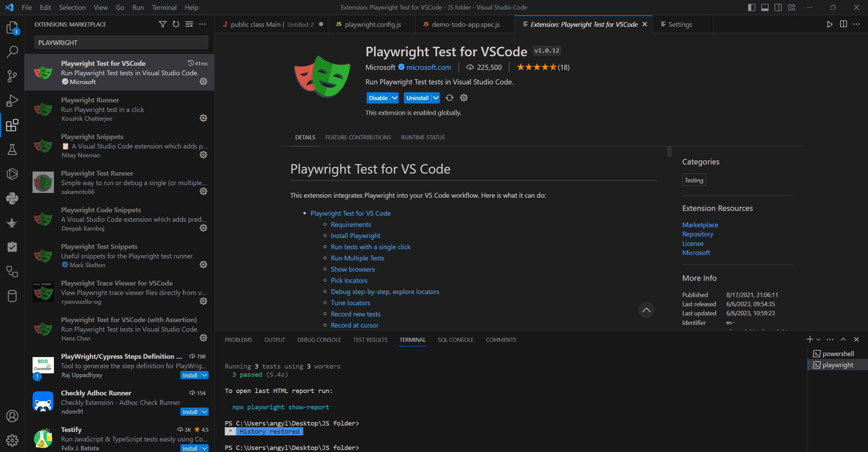
Task: Open the Accounts icon in Activity Bar
Action: click(x=12, y=416)
